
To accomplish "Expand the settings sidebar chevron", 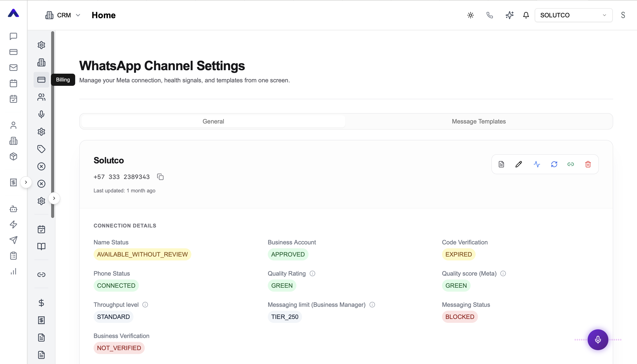I will 54,198.
